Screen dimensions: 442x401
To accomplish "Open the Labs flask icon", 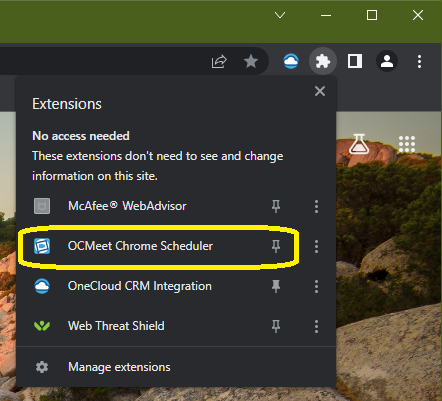I will point(359,144).
